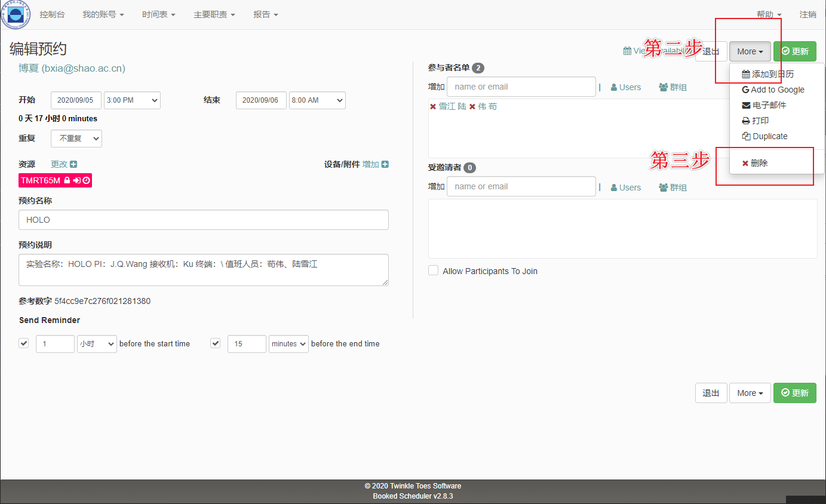Click the site logo in the top-left corner

(x=15, y=15)
